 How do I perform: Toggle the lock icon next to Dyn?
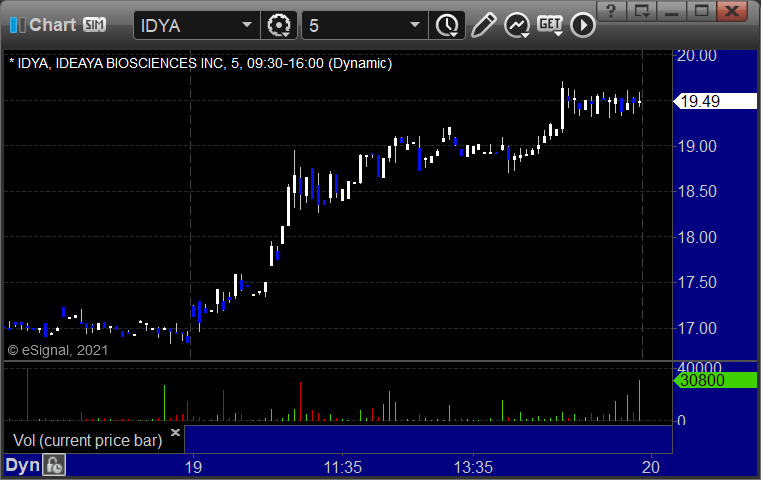[x=54, y=465]
